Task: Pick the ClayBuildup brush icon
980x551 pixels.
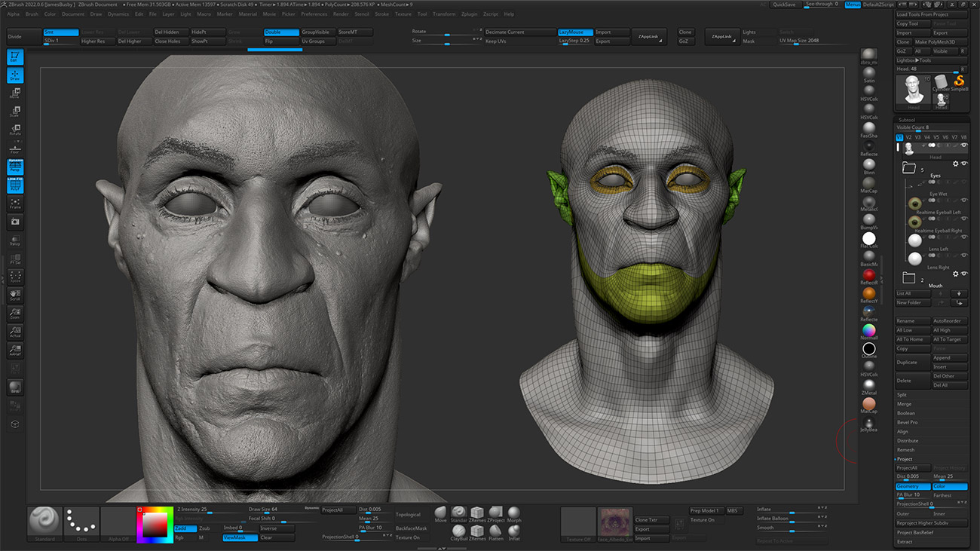Action: 459,533
